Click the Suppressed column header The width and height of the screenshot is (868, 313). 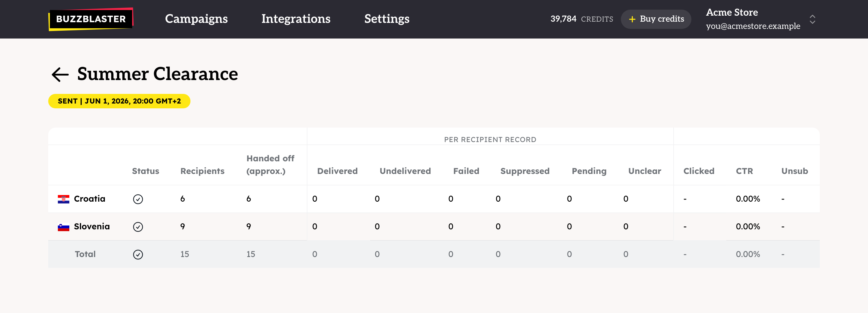[x=525, y=171]
